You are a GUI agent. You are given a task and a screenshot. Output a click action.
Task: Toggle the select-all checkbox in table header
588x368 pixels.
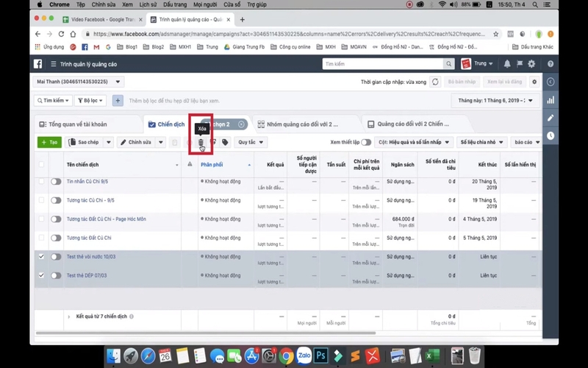point(41,164)
